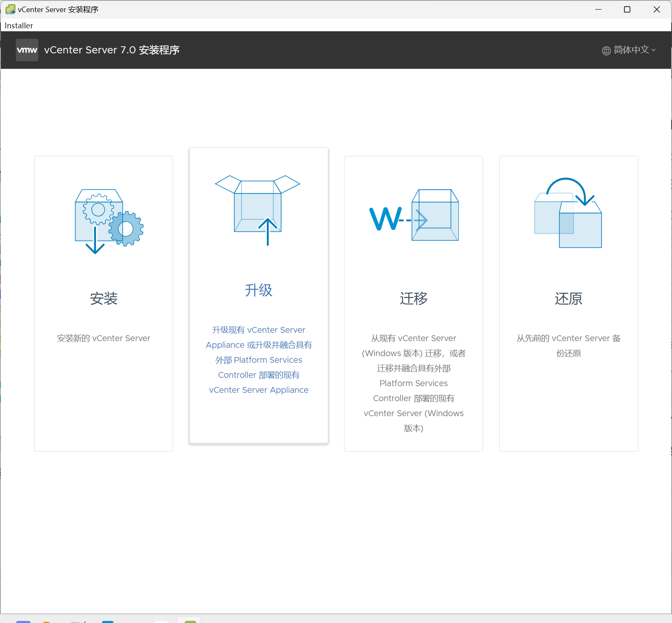Viewport: 672px width, 623px height.
Task: Click the migrate description mentioning Windows 版本
Action: pos(413,383)
